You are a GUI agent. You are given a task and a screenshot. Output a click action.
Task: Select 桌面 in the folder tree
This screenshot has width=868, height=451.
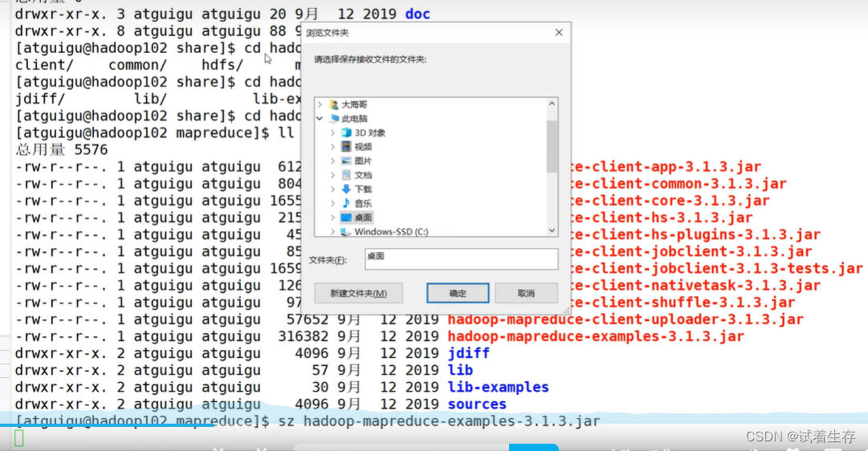363,217
